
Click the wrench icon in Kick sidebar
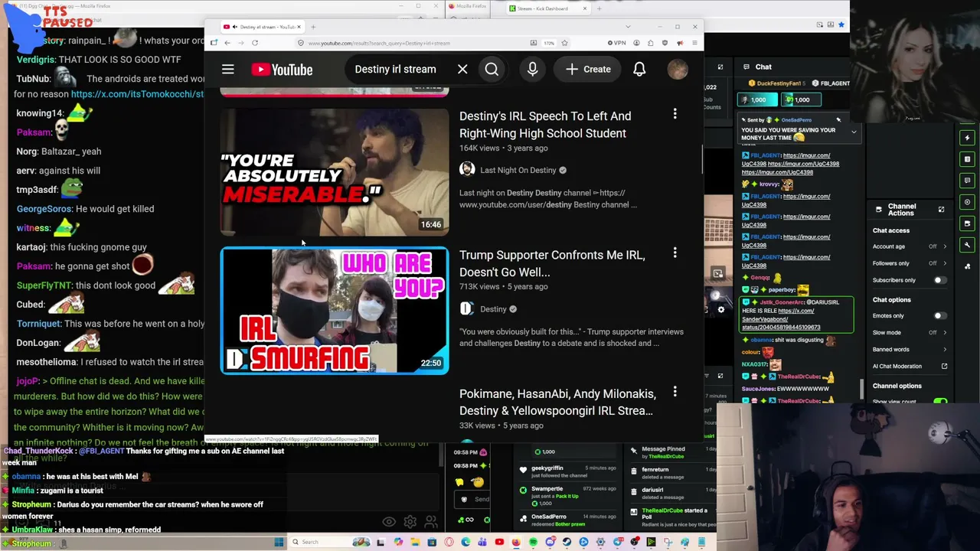coord(967,245)
